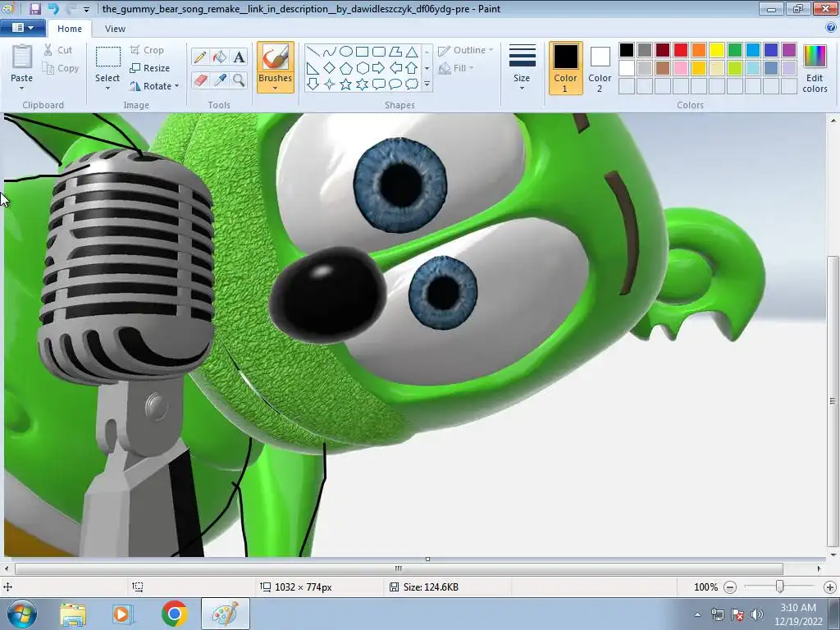Switch to the Home tab

click(x=70, y=29)
